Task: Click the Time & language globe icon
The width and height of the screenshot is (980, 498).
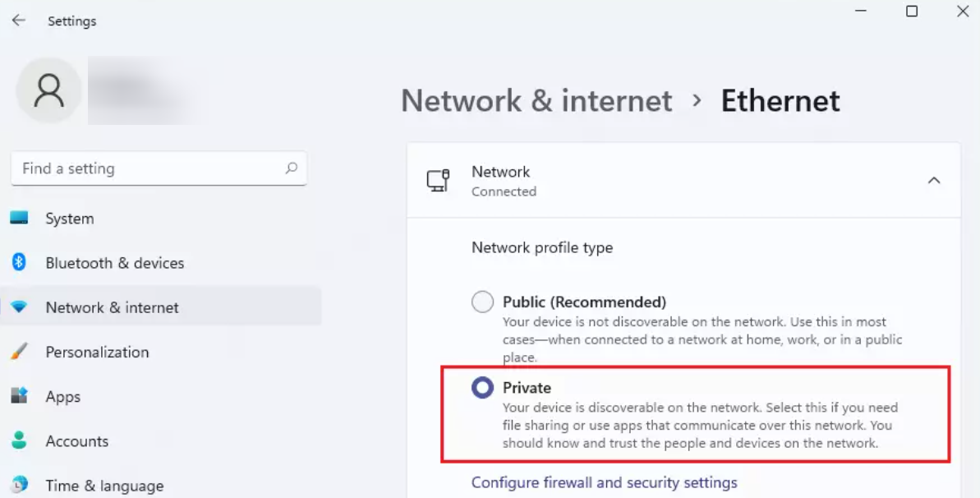Action: coord(19,484)
